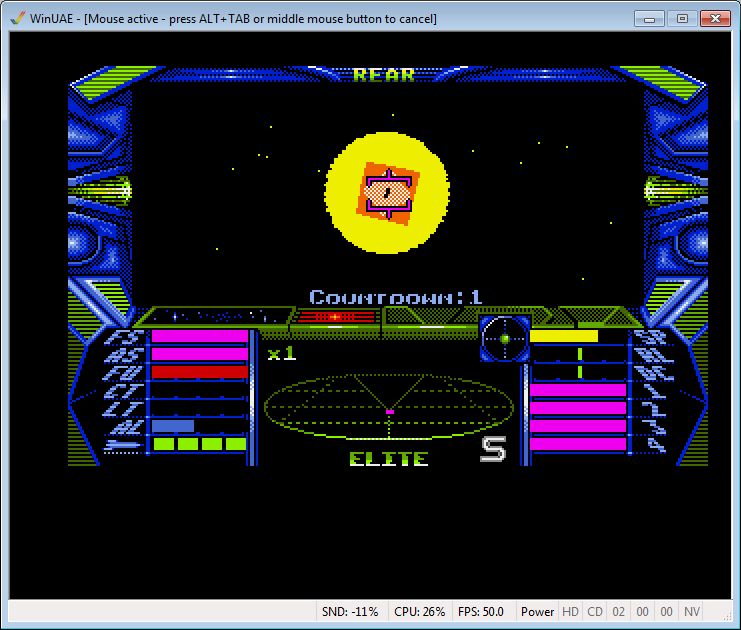Click the FS label on left panel
Image resolution: width=741 pixels, height=630 pixels.
[x=124, y=337]
